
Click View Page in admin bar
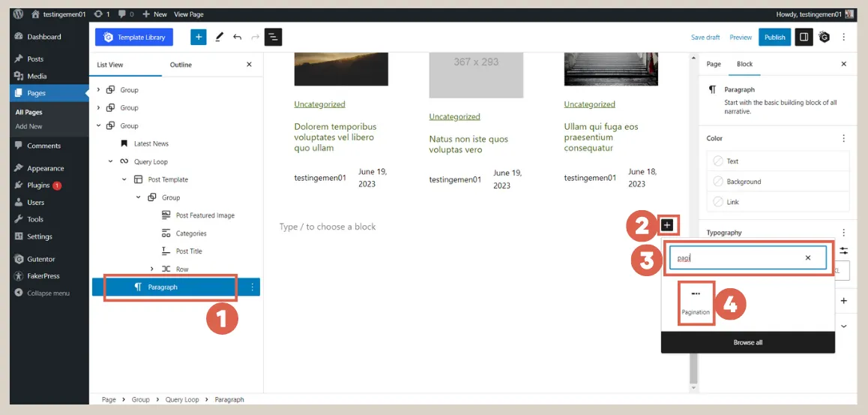[188, 14]
